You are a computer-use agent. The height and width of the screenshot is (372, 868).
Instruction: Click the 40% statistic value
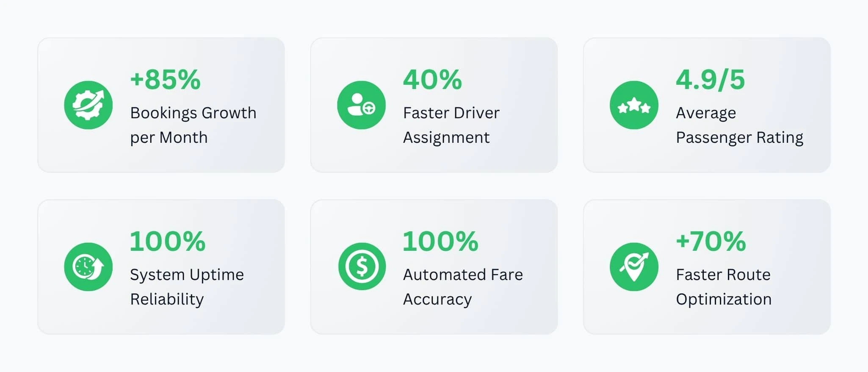tap(432, 79)
